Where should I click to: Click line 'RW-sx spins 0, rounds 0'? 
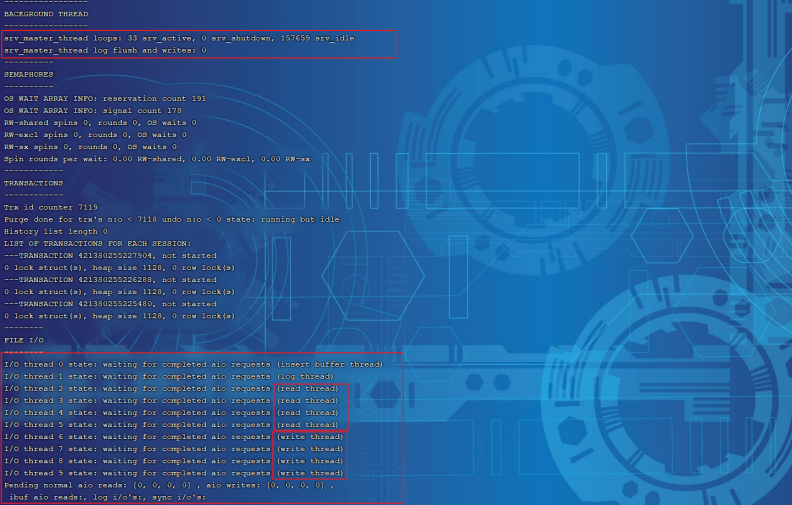90,147
